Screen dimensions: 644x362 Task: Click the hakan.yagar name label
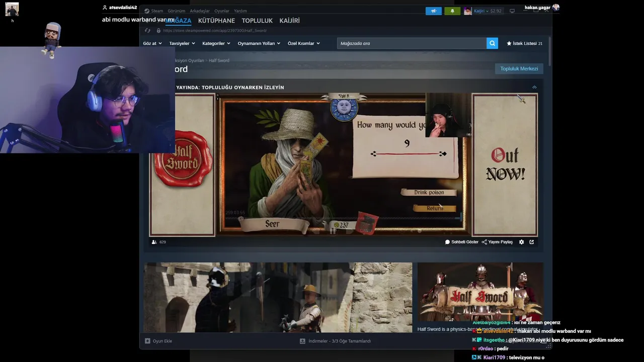(537, 8)
